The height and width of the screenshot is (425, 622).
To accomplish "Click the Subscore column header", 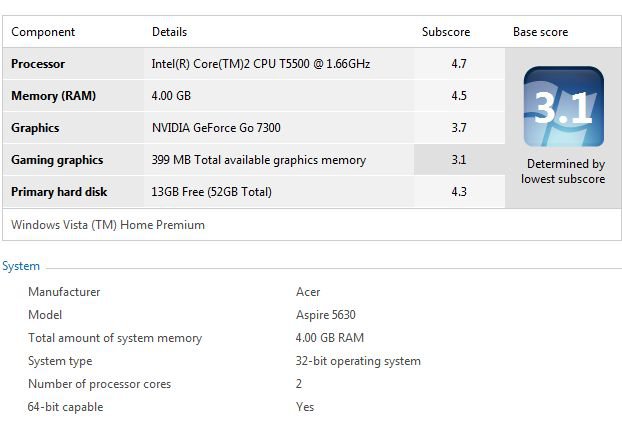I will pyautogui.click(x=446, y=32).
